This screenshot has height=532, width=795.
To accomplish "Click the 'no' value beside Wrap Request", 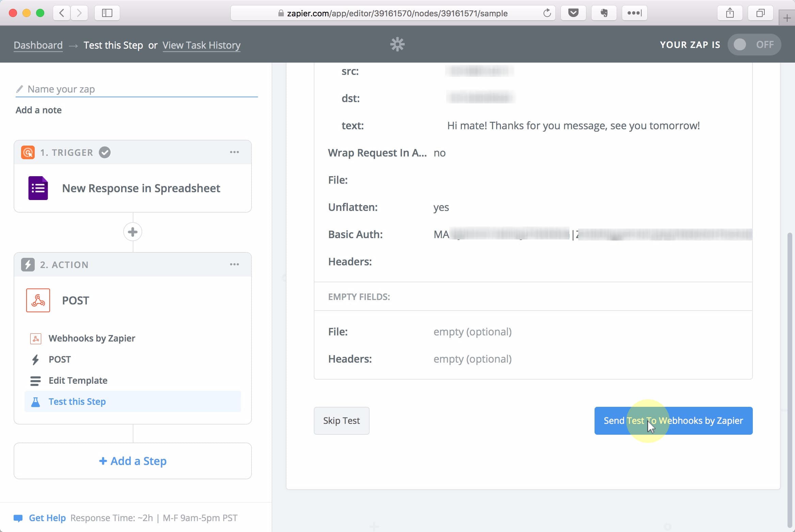I will 439,153.
